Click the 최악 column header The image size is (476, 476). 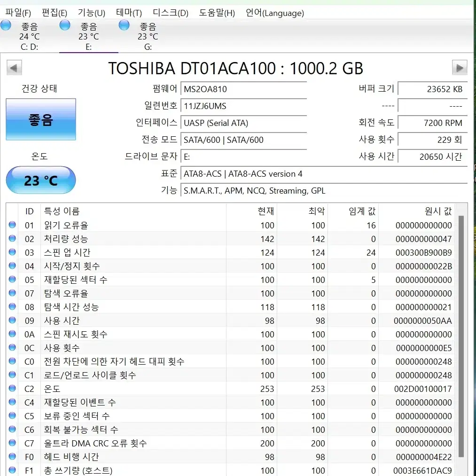point(302,211)
